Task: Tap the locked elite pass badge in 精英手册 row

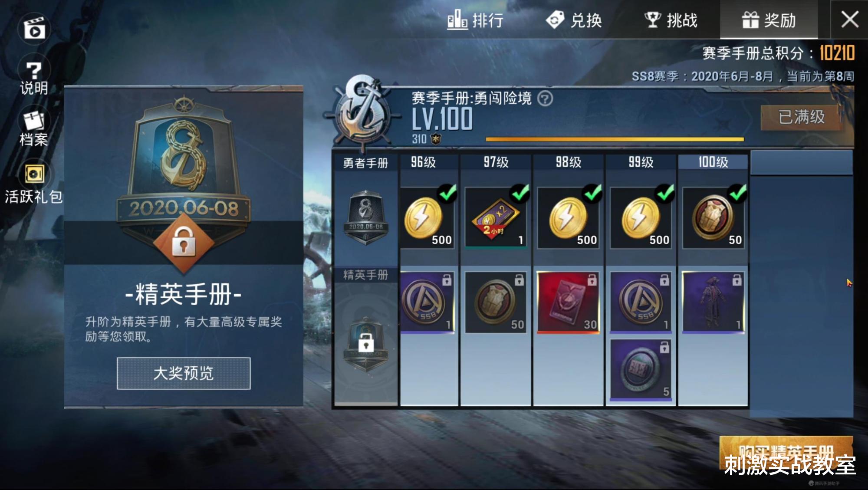Action: pyautogui.click(x=366, y=345)
